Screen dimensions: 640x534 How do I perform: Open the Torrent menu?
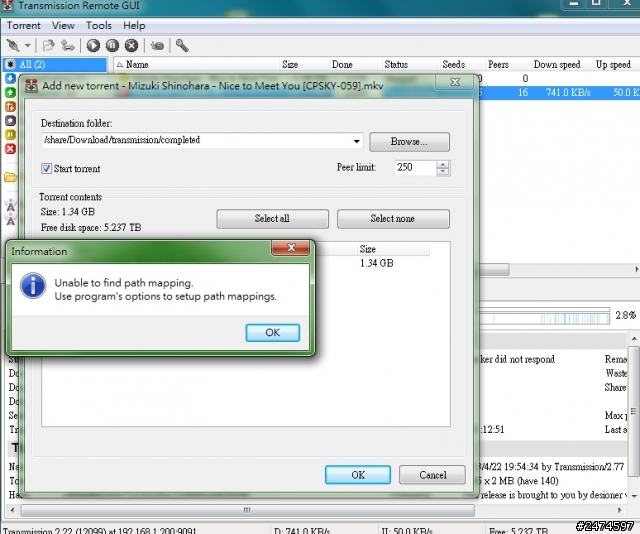point(24,26)
